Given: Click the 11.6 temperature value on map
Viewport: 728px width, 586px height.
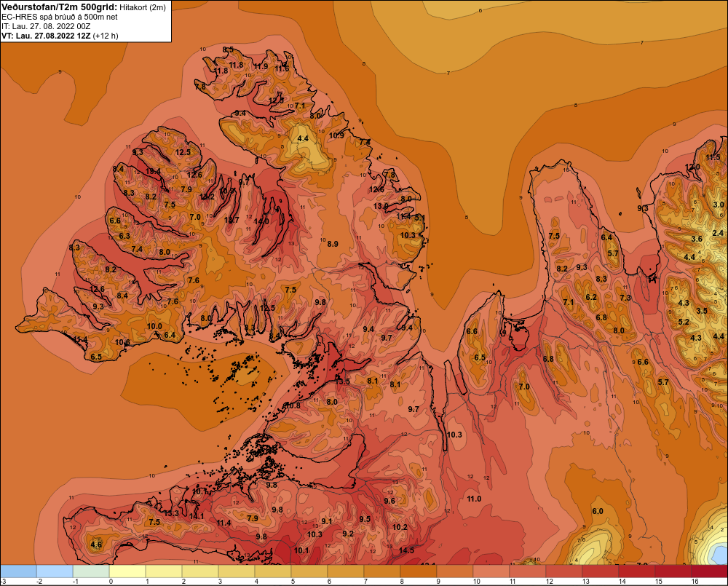Looking at the screenshot, I should click(282, 68).
